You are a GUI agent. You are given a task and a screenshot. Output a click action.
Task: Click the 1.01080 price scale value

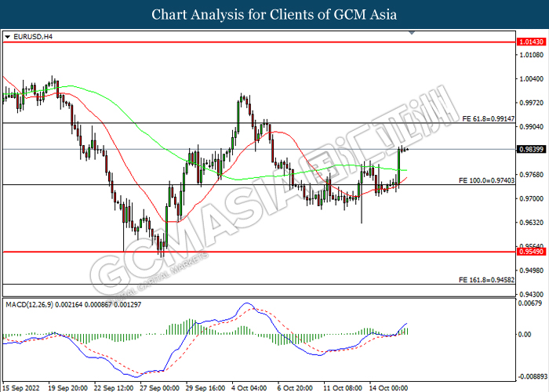coord(532,55)
